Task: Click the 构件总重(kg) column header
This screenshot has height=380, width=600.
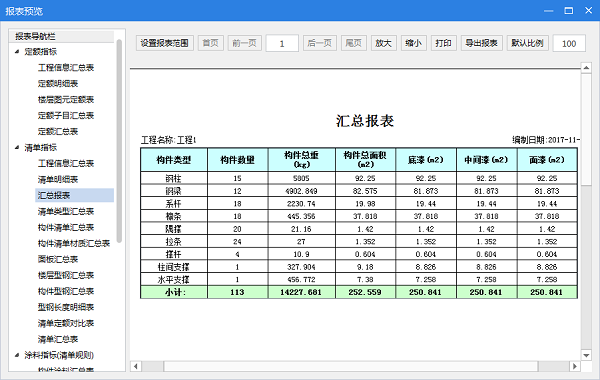Action: click(x=302, y=160)
